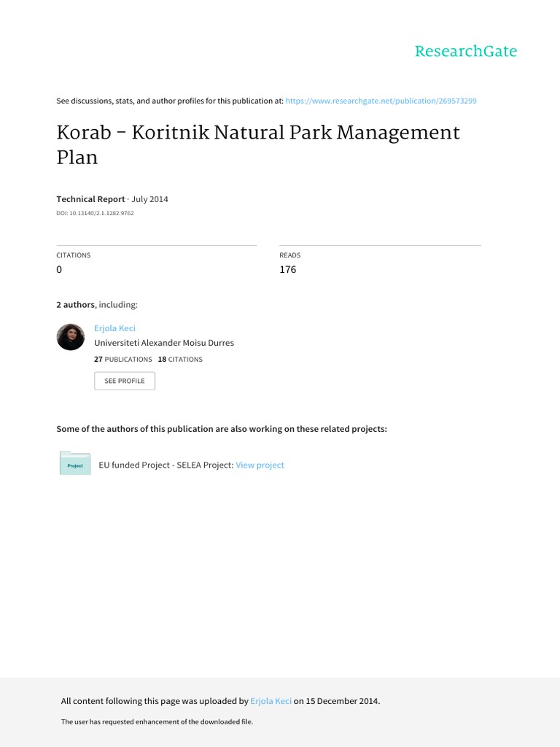Click the Korab - Koritnik publication title
560x747 pixels.
(258, 144)
